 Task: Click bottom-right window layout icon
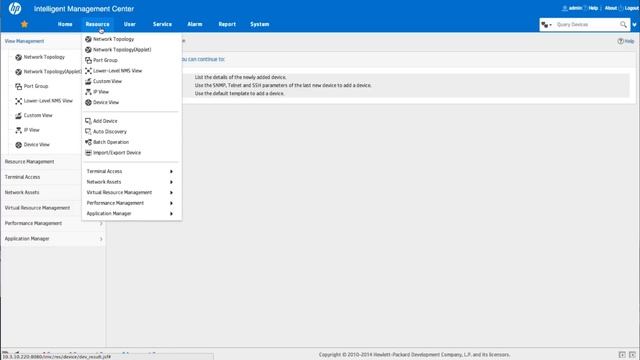pos(632,355)
